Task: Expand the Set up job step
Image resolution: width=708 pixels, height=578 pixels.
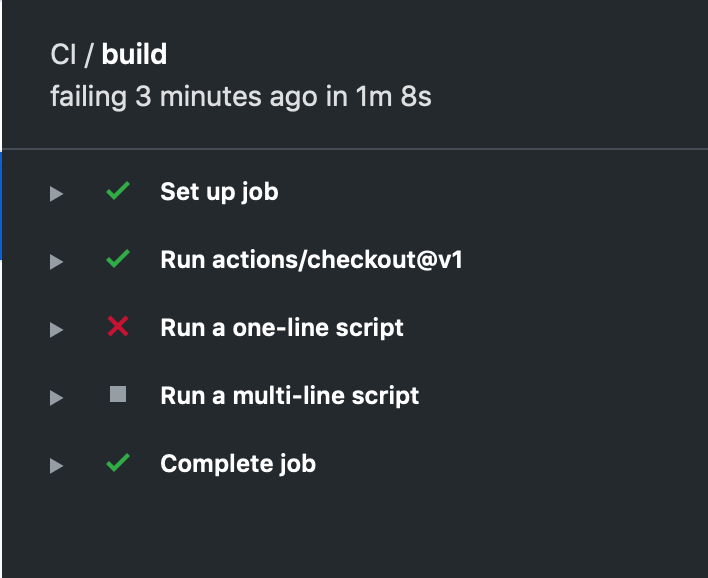Action: click(x=56, y=194)
